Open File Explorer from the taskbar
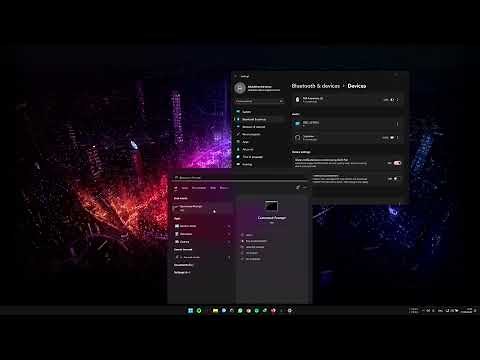Image resolution: width=480 pixels, height=360 pixels. point(215,311)
